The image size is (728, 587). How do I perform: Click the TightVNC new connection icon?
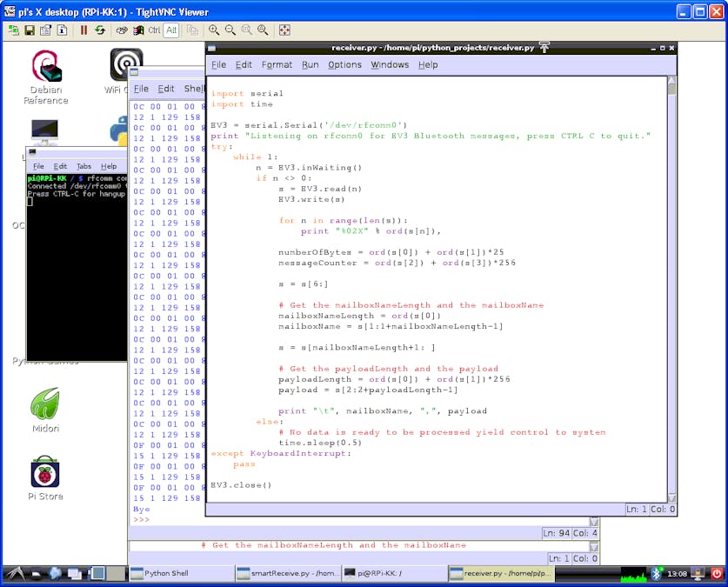pyautogui.click(x=13, y=30)
